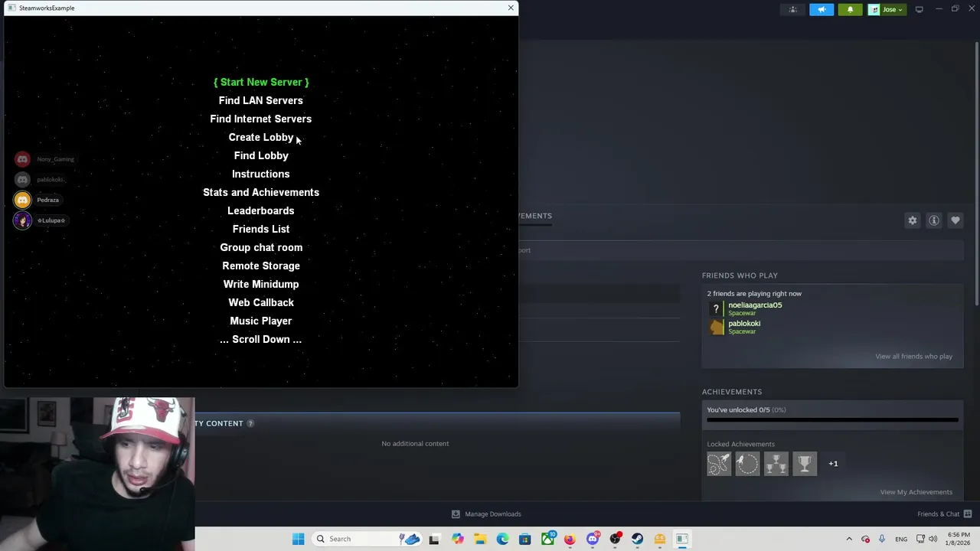Open Leaderboards menu entry

(261, 210)
